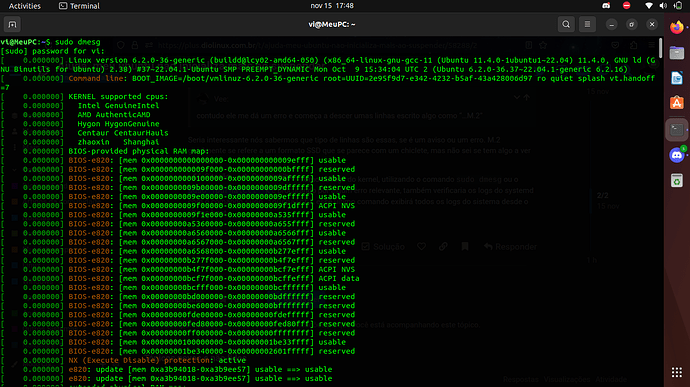Image resolution: width=690 pixels, height=387 pixels.
Task: Click the red do-not-disturb tray icon
Action: pyautogui.click(x=627, y=6)
